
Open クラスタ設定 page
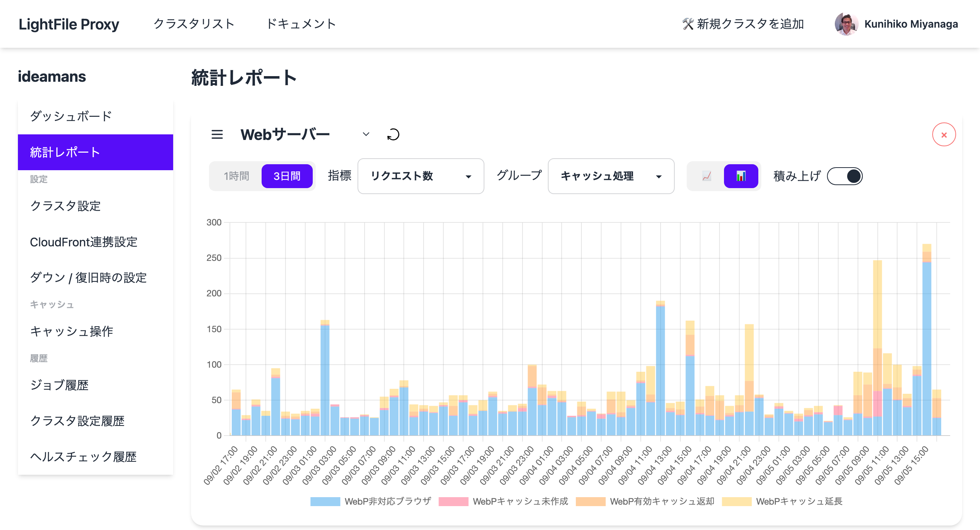point(95,206)
